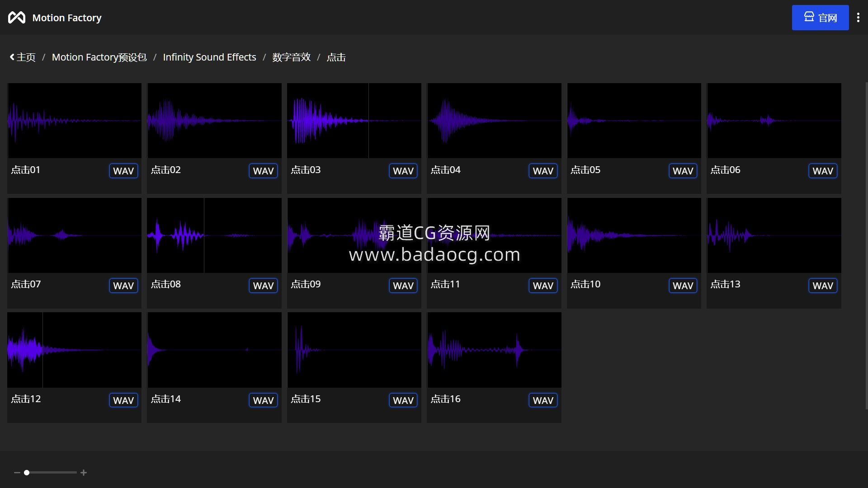
Task: Click WAV badge on 点击13
Action: (x=823, y=286)
